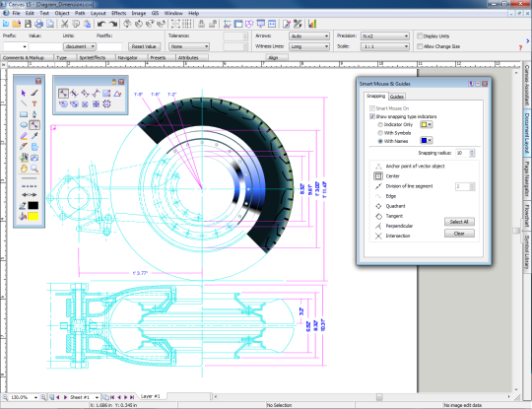Image resolution: width=532 pixels, height=409 pixels.
Task: Click the Undo arrow icon
Action: [101, 24]
